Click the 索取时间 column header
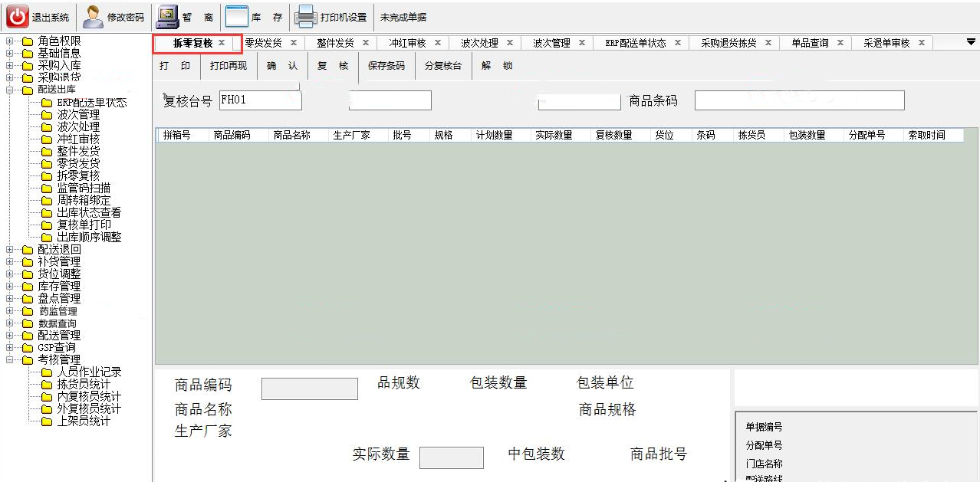Screen dimensions: 980x482 pyautogui.click(x=926, y=135)
